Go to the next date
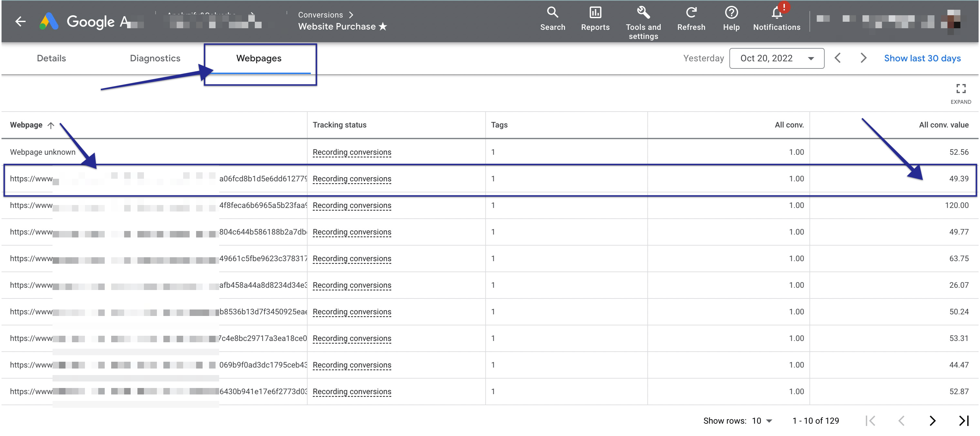 [x=863, y=58]
